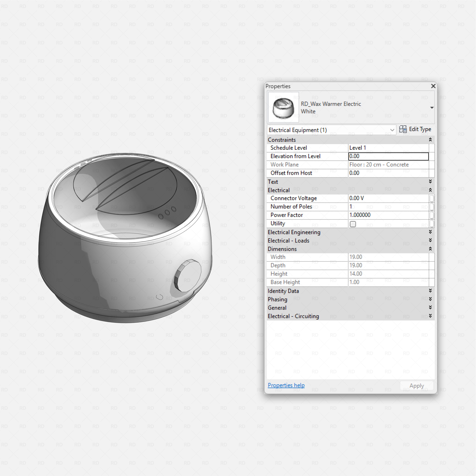Expand the Phasing section
The image size is (476, 476).
[430, 299]
